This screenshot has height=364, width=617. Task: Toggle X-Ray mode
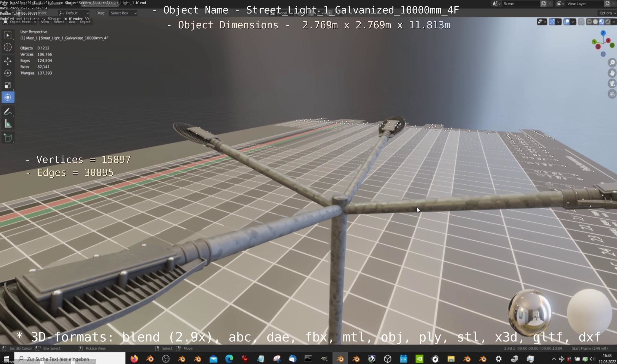click(581, 22)
